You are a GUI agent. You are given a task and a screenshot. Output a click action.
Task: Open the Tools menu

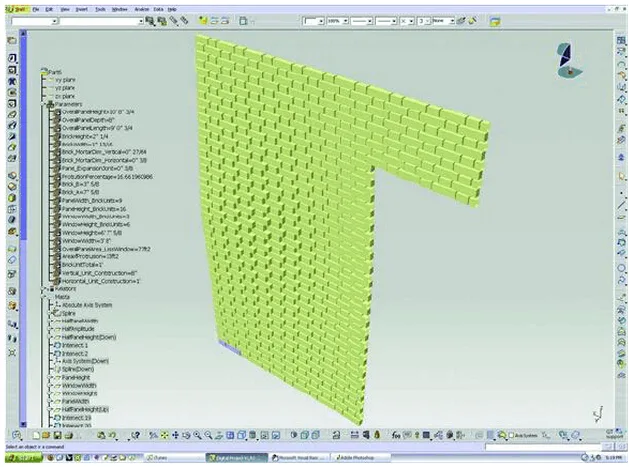tap(100, 9)
